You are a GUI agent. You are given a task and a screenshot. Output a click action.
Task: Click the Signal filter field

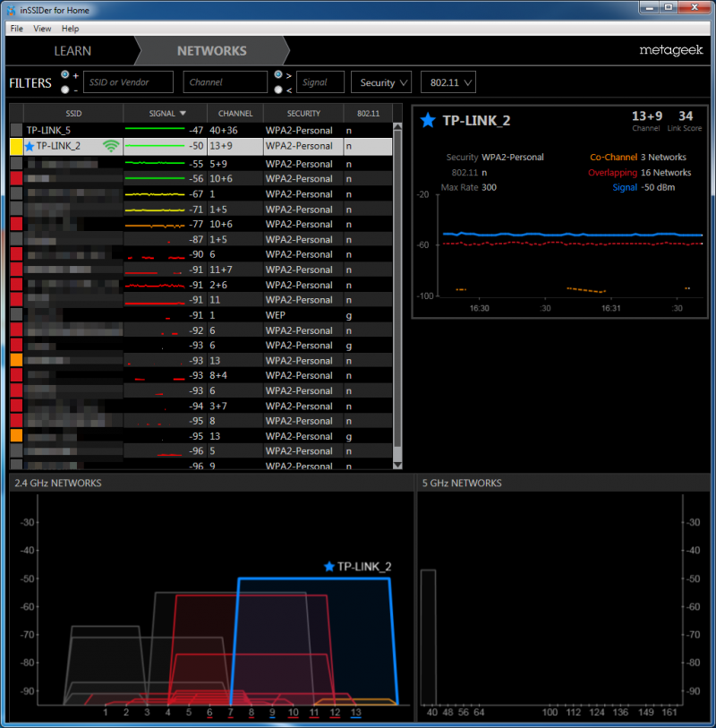coord(320,82)
